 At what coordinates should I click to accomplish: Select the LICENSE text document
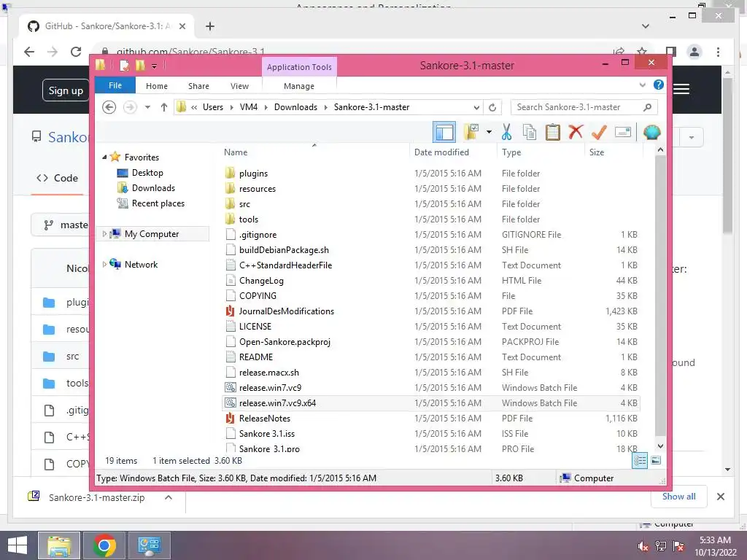255,326
